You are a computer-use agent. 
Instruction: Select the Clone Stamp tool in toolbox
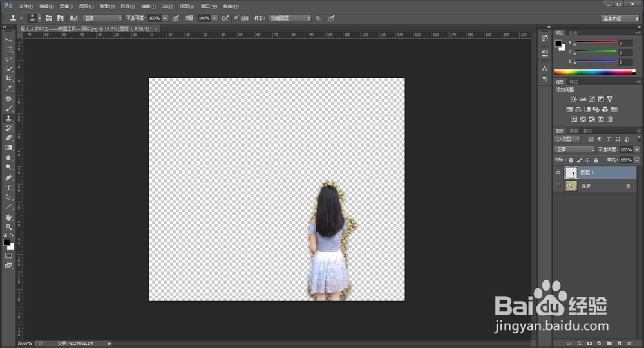click(x=8, y=118)
